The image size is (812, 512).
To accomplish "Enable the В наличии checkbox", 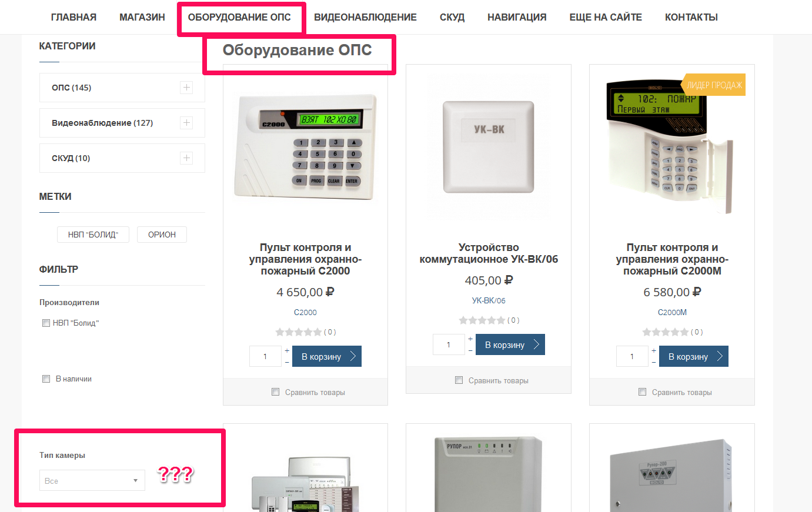I will (x=46, y=379).
